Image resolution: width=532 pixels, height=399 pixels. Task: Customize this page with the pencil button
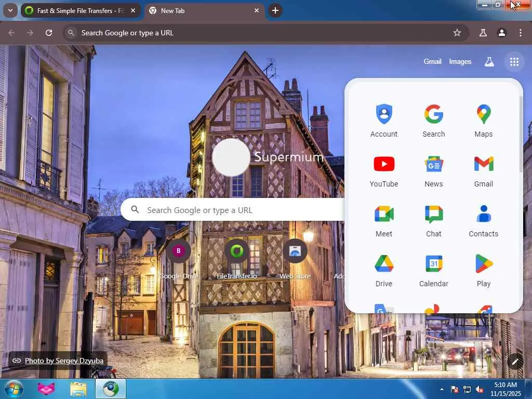515,362
